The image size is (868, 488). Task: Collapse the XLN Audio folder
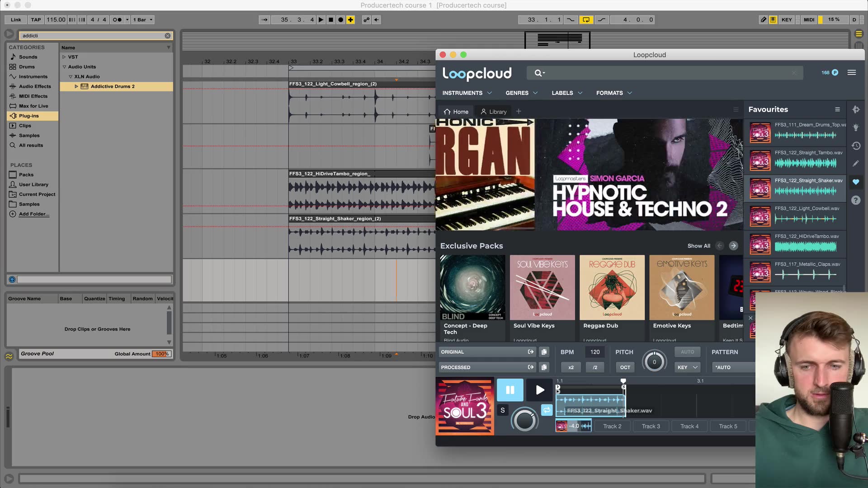pos(71,77)
